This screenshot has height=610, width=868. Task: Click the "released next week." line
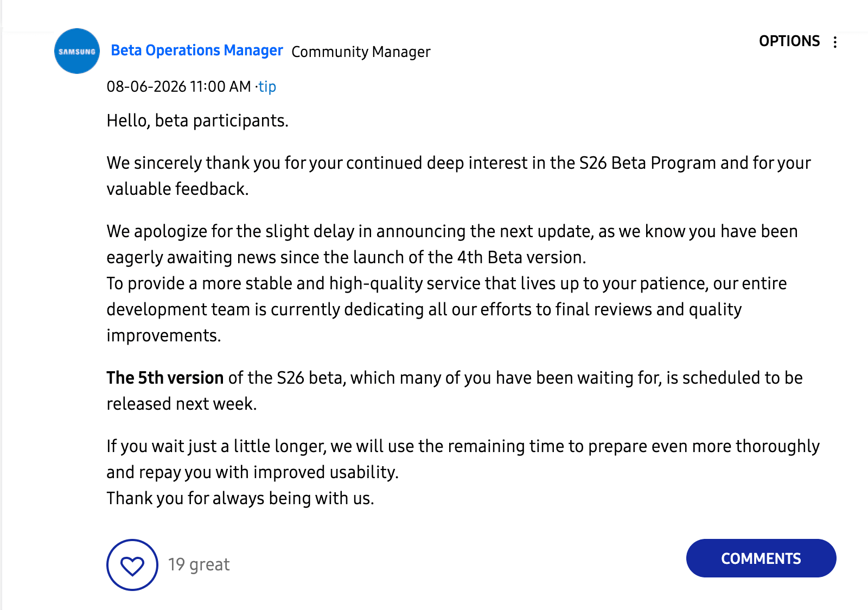pos(182,404)
